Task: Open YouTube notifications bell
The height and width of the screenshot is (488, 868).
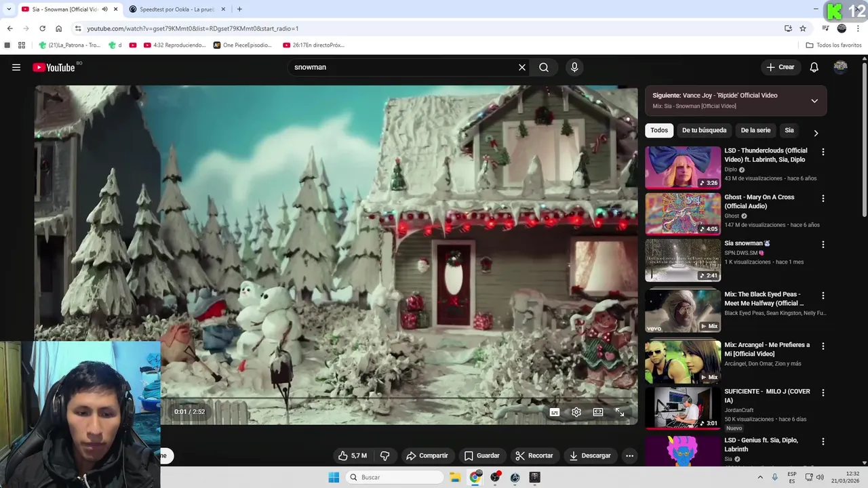Action: point(814,67)
